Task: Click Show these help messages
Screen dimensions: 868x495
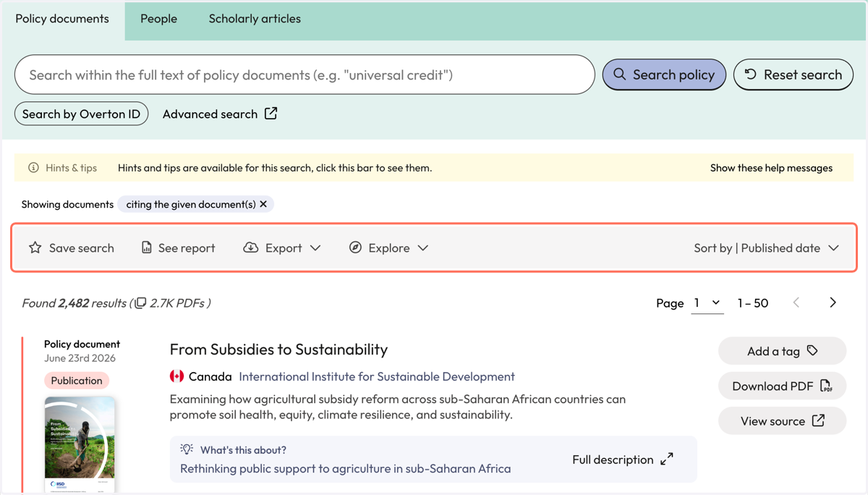Action: pyautogui.click(x=771, y=168)
